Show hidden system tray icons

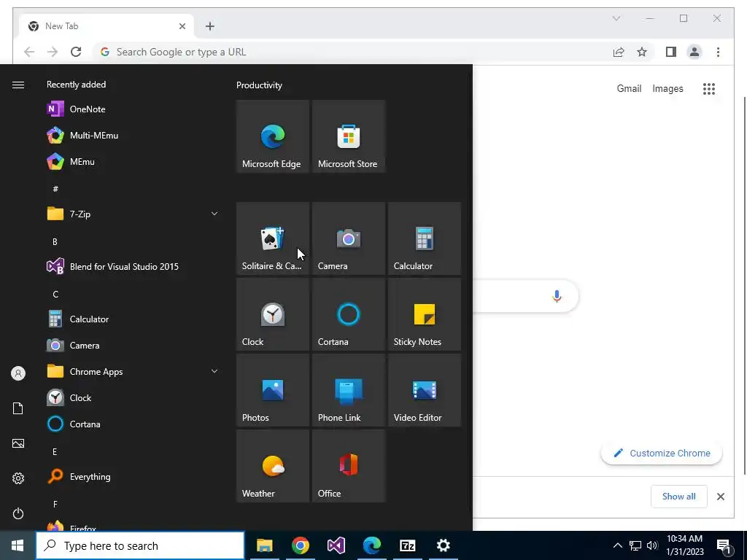click(617, 545)
